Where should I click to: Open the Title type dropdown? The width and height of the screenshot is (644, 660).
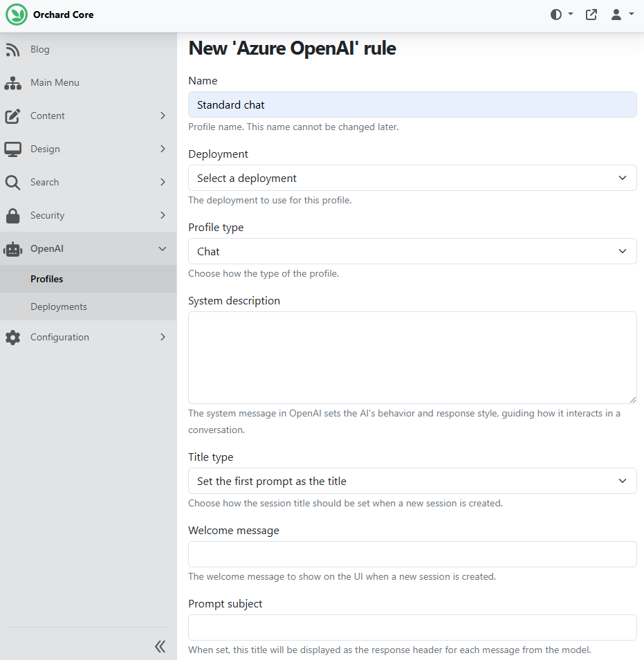click(x=412, y=481)
